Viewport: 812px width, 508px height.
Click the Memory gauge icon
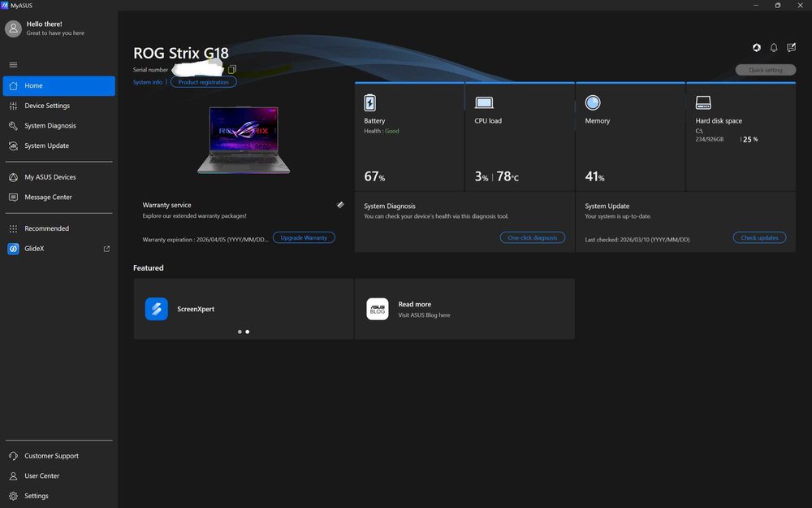coord(593,102)
